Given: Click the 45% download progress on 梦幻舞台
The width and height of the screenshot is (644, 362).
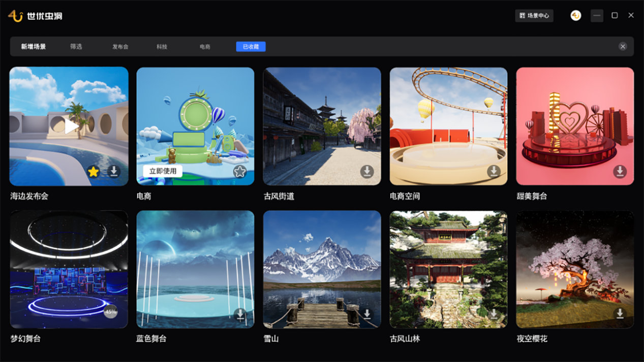Looking at the screenshot, I should point(110,312).
